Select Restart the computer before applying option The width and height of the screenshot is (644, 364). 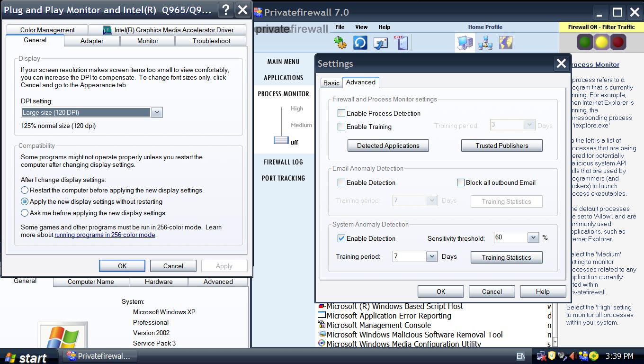tap(25, 190)
